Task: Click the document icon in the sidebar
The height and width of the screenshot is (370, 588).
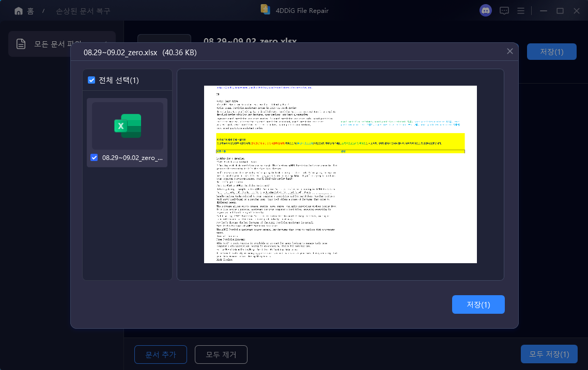Action: [21, 44]
